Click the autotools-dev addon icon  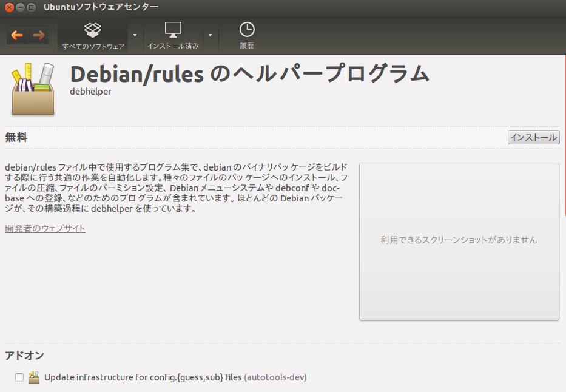tap(34, 377)
